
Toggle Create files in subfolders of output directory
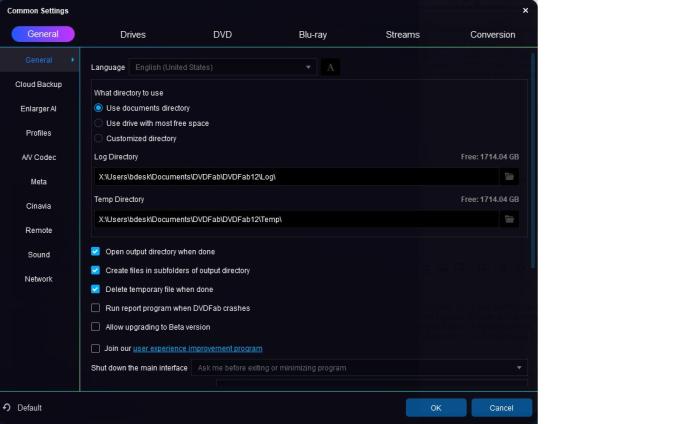tap(96, 270)
